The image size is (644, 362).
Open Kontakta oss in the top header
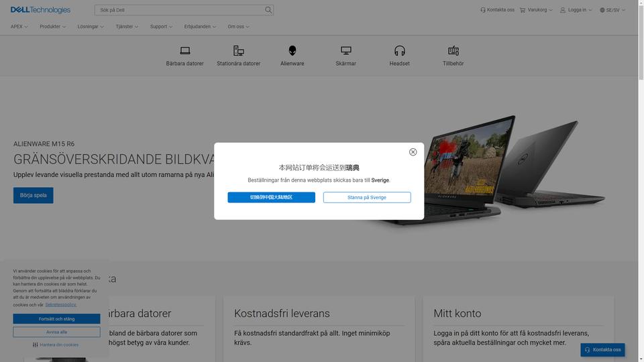click(497, 10)
